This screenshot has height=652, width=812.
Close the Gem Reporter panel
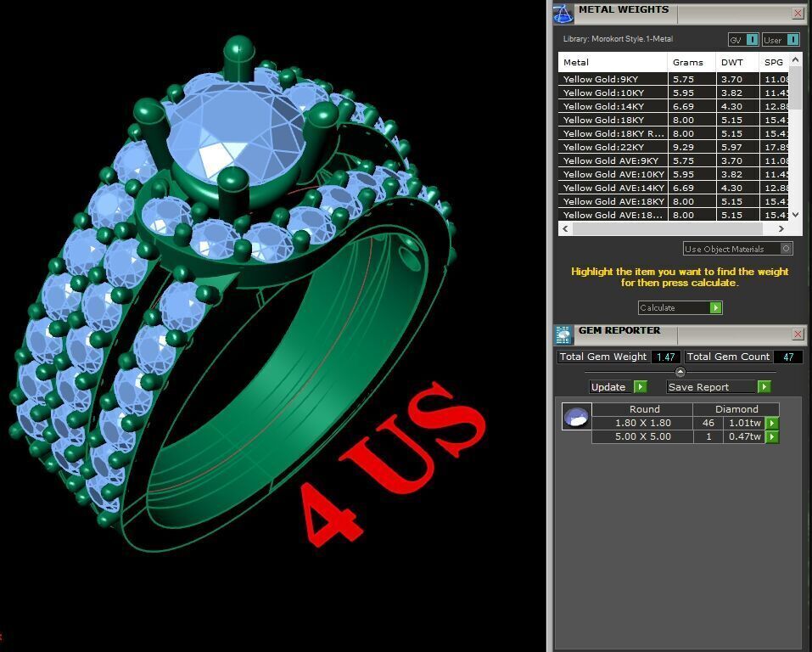[x=798, y=334]
